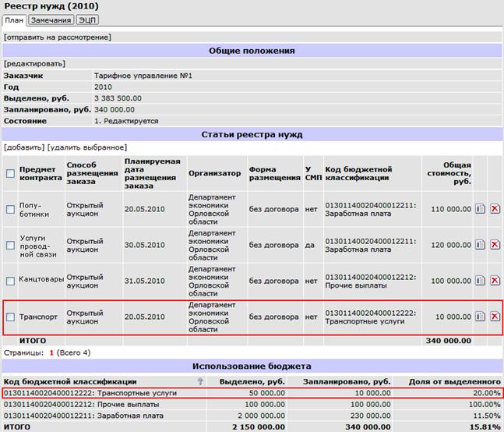Delete the Канцтовары row with red X
Viewport: 504px width, 432px height.
(495, 281)
